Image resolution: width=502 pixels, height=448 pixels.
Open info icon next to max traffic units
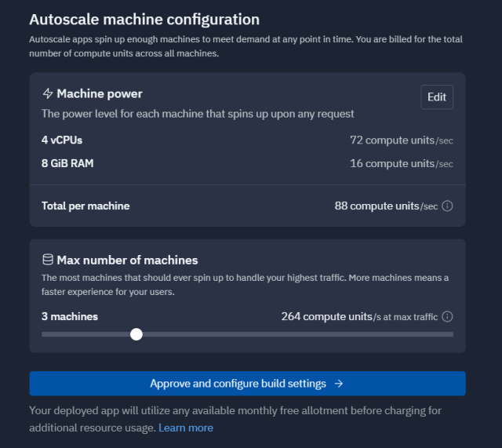point(448,317)
